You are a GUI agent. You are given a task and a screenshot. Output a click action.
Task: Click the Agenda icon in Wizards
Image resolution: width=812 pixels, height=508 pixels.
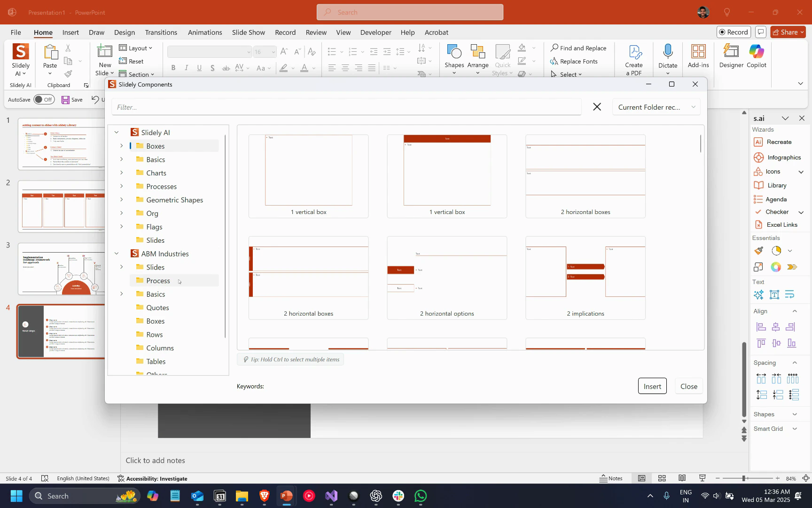coord(758,199)
